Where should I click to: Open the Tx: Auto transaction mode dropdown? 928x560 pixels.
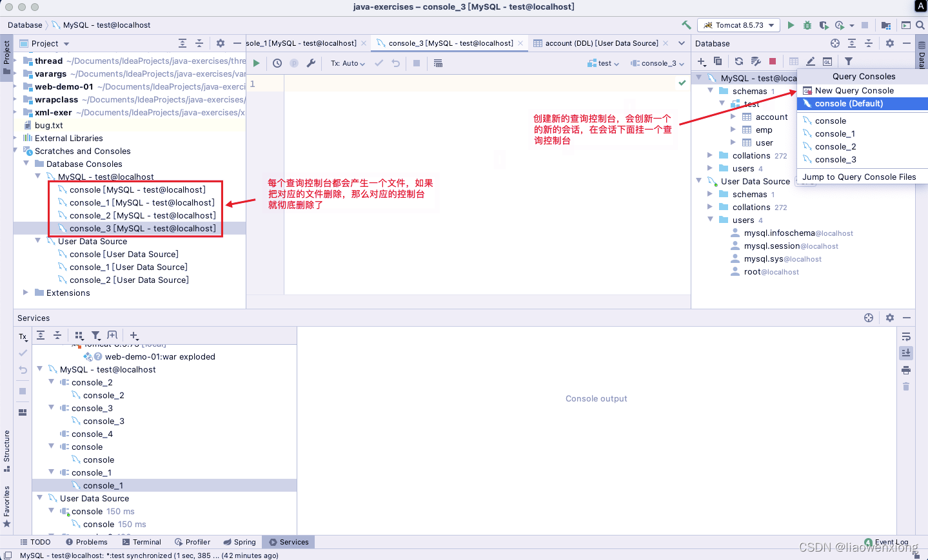348,63
